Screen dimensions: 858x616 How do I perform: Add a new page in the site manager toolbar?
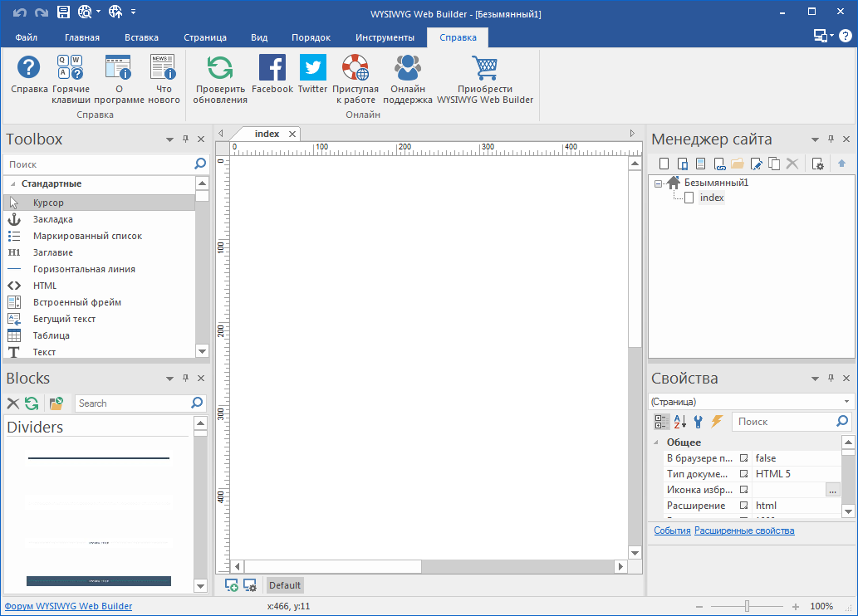pyautogui.click(x=664, y=164)
